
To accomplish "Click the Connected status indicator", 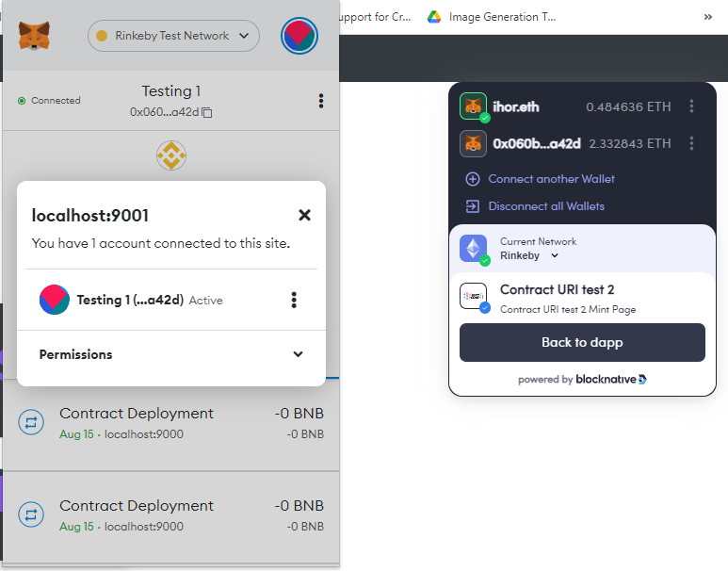I will click(x=49, y=101).
